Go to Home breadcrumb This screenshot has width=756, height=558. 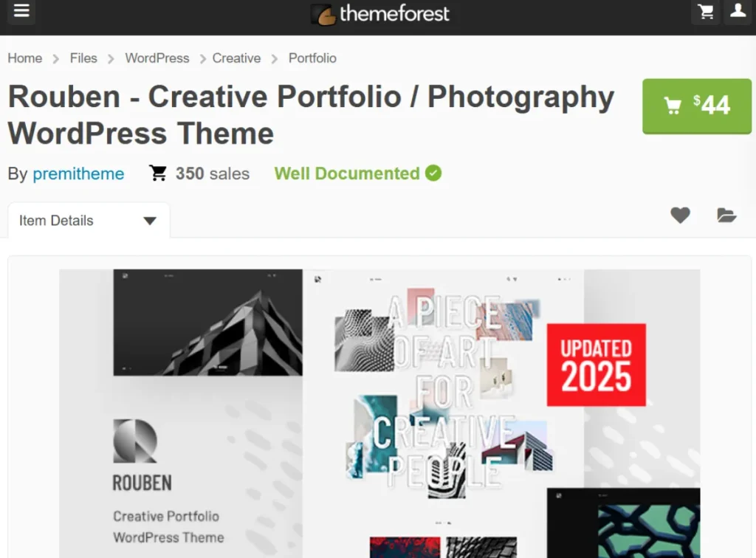[25, 58]
